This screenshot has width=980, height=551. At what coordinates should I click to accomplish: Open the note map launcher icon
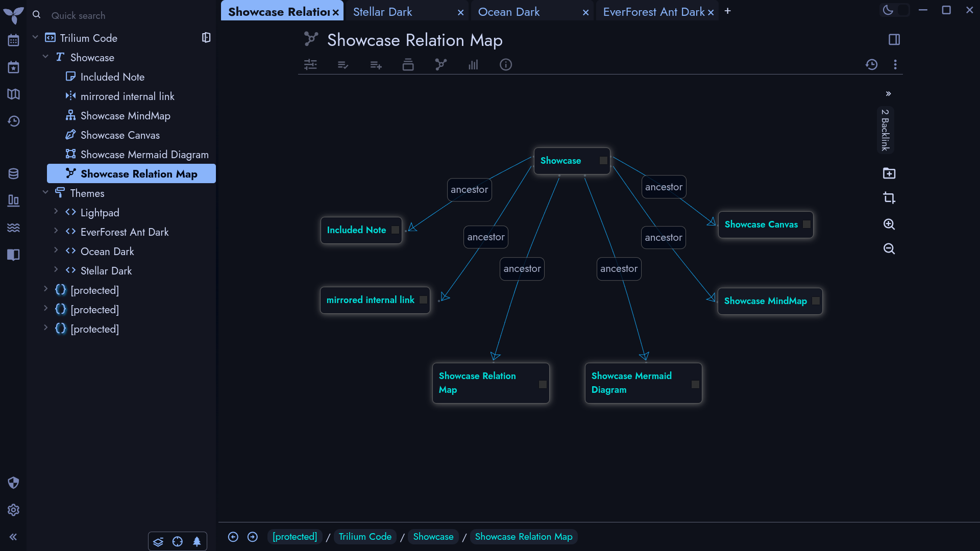coord(13,94)
